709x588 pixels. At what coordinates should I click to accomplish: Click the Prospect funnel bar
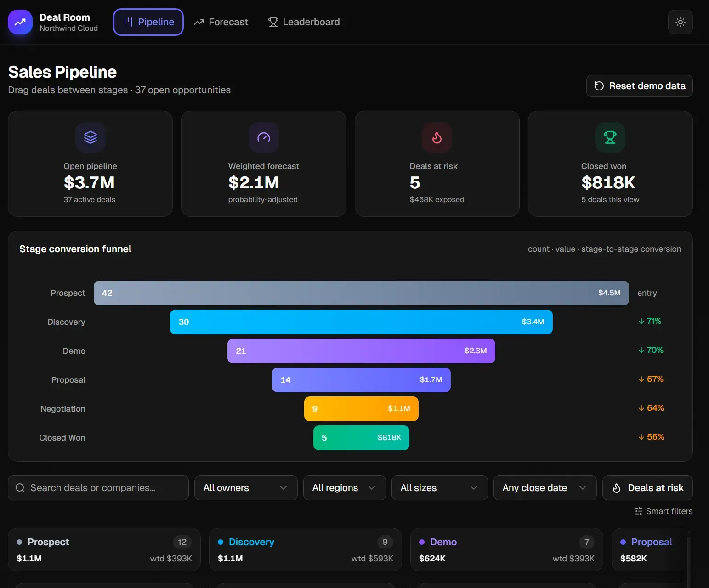361,293
